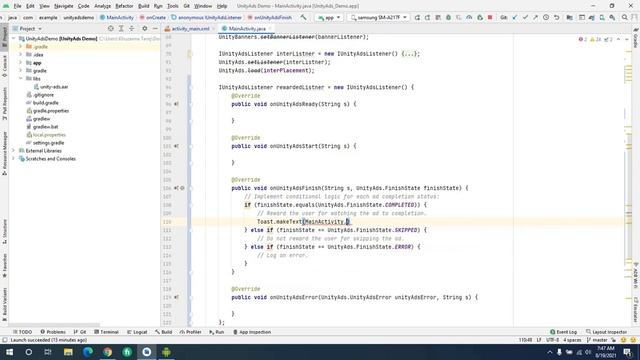The height and width of the screenshot is (360, 640).
Task: Click Git push arrow icon
Action: point(535,18)
